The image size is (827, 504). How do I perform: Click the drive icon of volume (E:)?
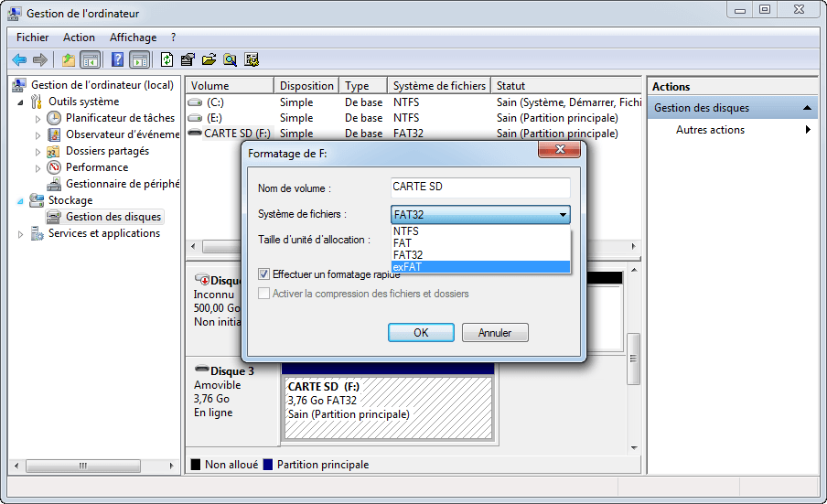195,118
